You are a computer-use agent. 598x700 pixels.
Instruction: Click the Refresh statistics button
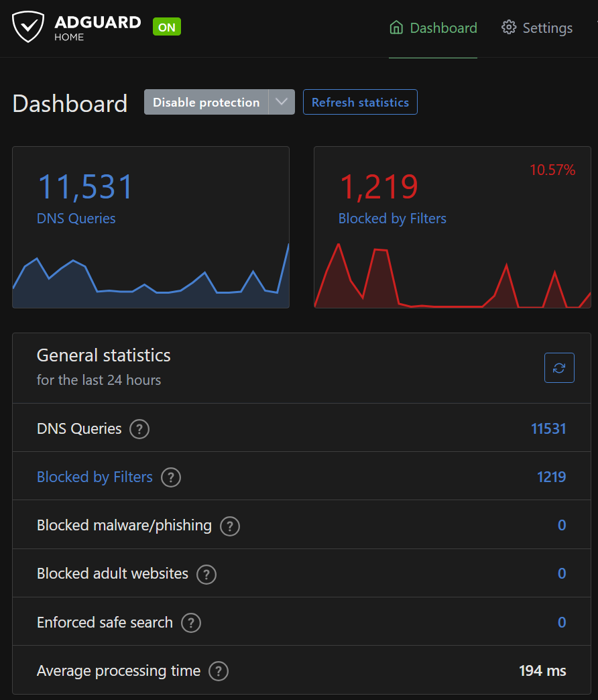[360, 101]
